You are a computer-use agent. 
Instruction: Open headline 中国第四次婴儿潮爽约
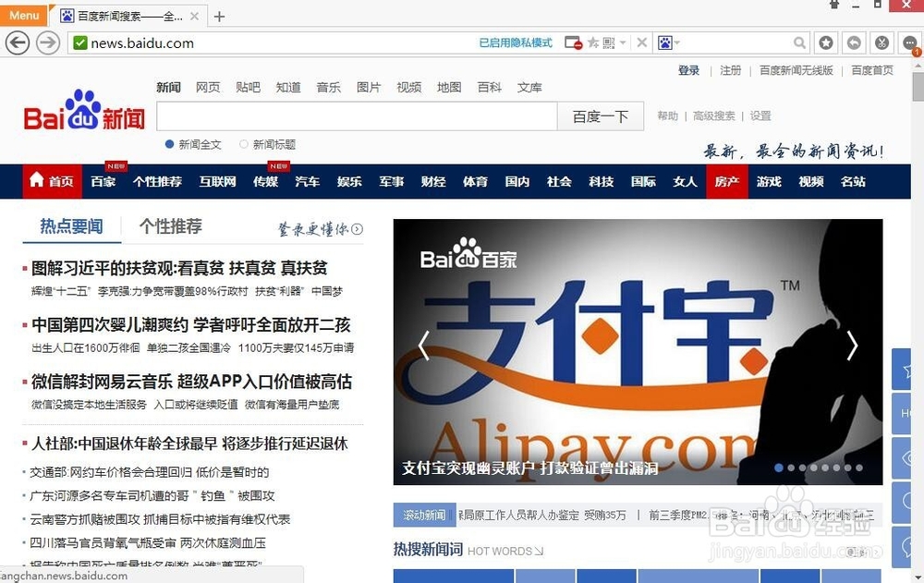click(191, 325)
